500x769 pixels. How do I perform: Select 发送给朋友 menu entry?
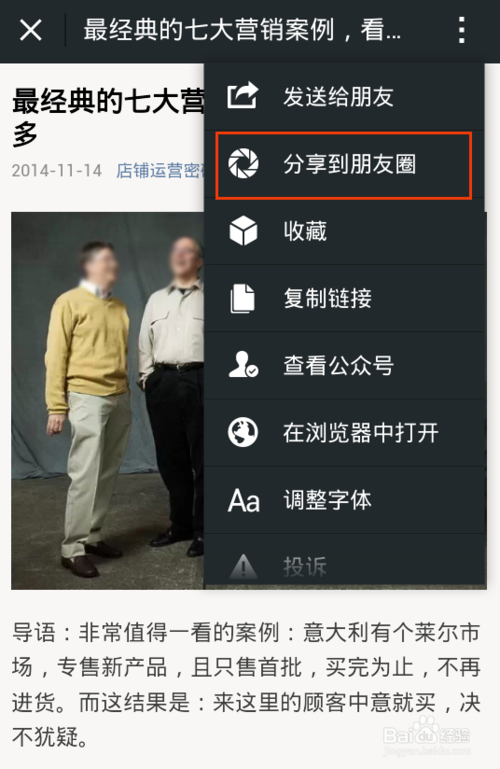345,97
